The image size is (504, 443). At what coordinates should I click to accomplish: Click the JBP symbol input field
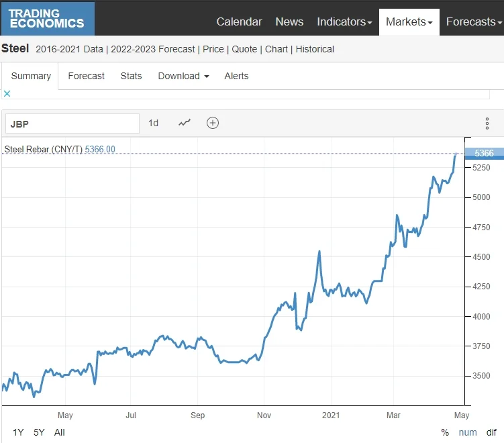point(72,124)
